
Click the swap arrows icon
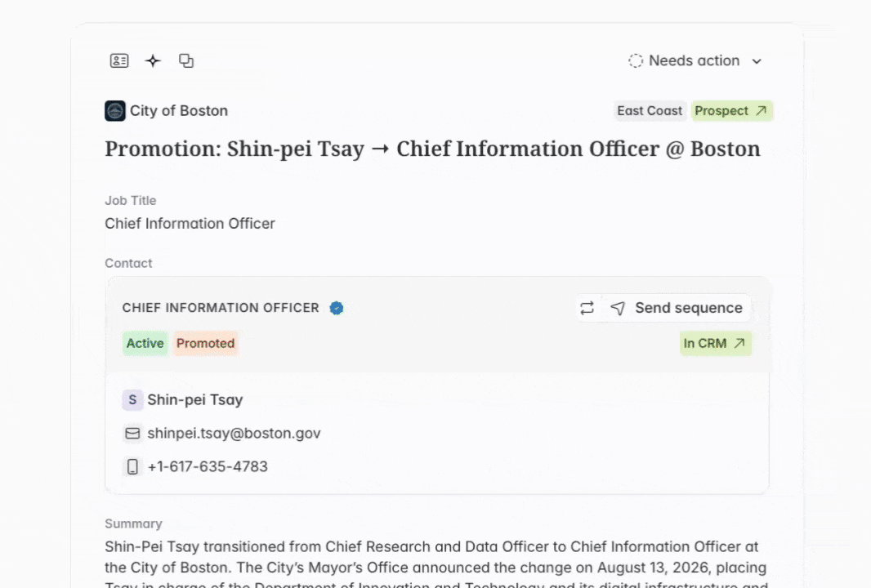coord(587,308)
